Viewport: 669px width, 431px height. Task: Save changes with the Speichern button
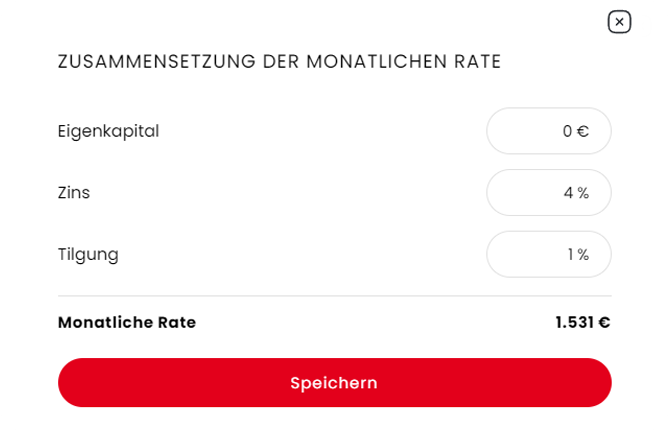pos(334,382)
